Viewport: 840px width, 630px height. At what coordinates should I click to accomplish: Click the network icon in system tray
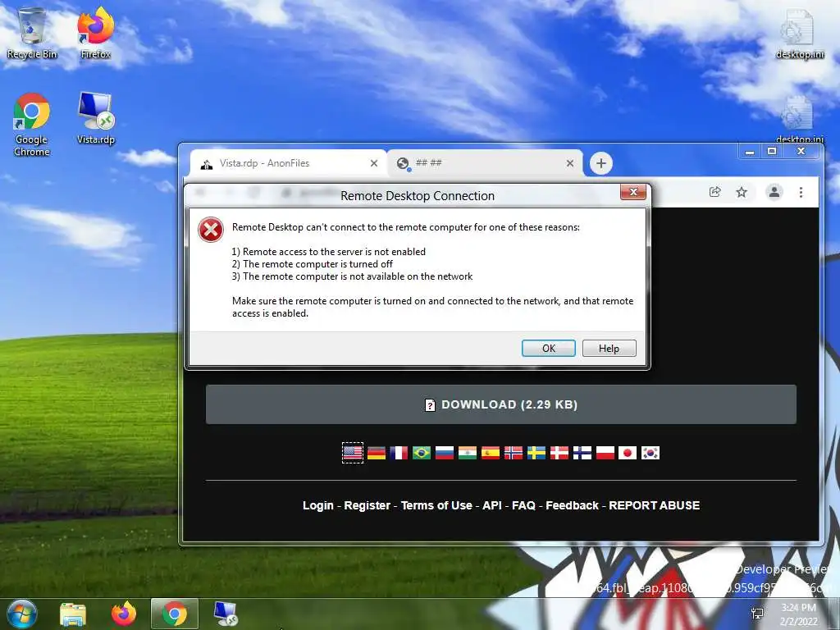pyautogui.click(x=757, y=614)
